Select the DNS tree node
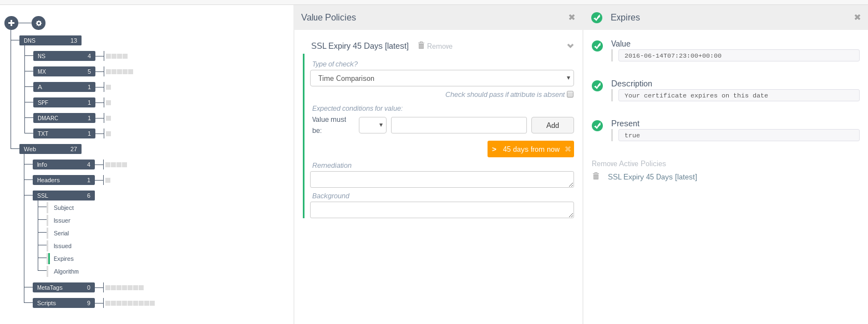Image resolution: width=868 pixels, height=324 pixels. (x=50, y=40)
